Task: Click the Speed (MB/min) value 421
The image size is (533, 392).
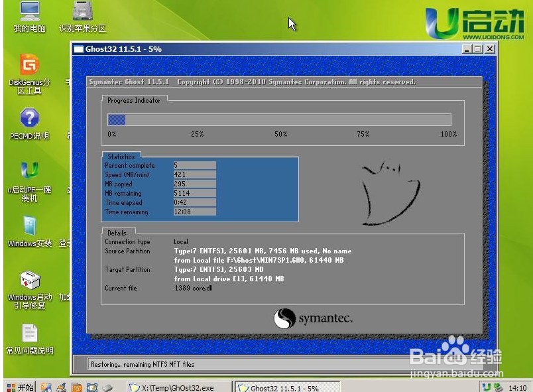Action: (195, 174)
